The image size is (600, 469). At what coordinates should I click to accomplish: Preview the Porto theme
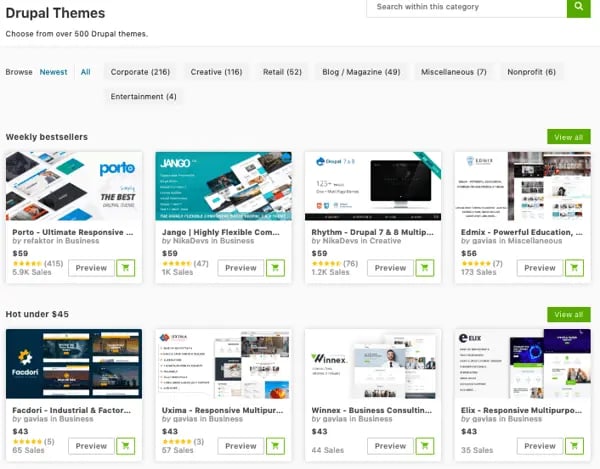(91, 268)
